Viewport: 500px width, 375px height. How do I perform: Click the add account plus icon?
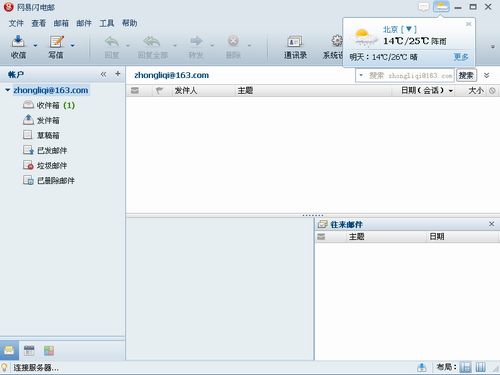pyautogui.click(x=118, y=74)
